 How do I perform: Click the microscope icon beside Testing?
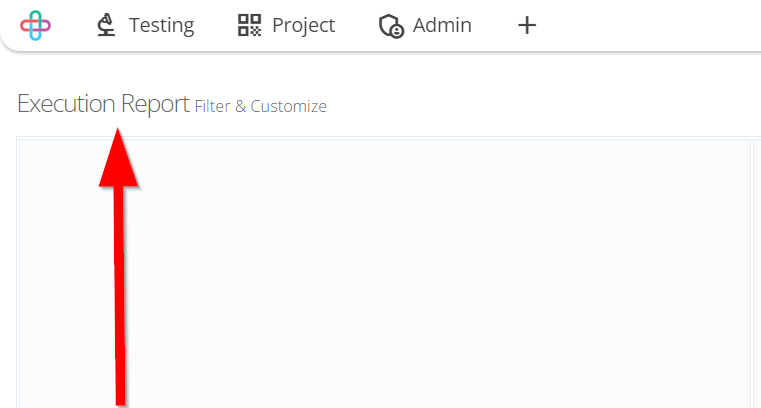tap(106, 25)
